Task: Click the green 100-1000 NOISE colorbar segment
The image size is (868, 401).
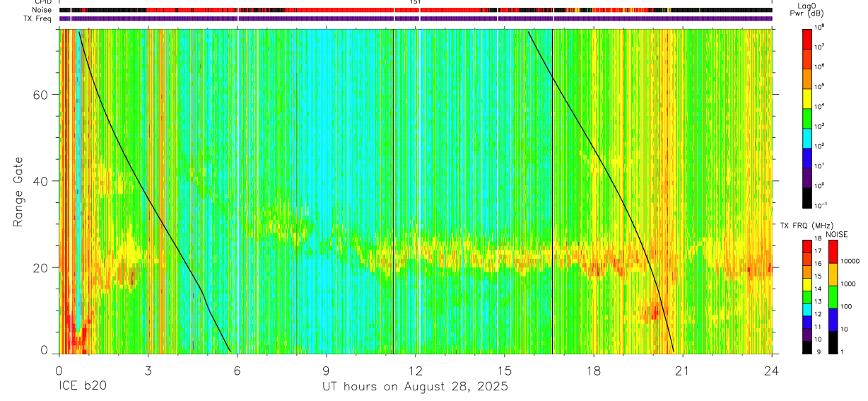Action: pyautogui.click(x=834, y=297)
